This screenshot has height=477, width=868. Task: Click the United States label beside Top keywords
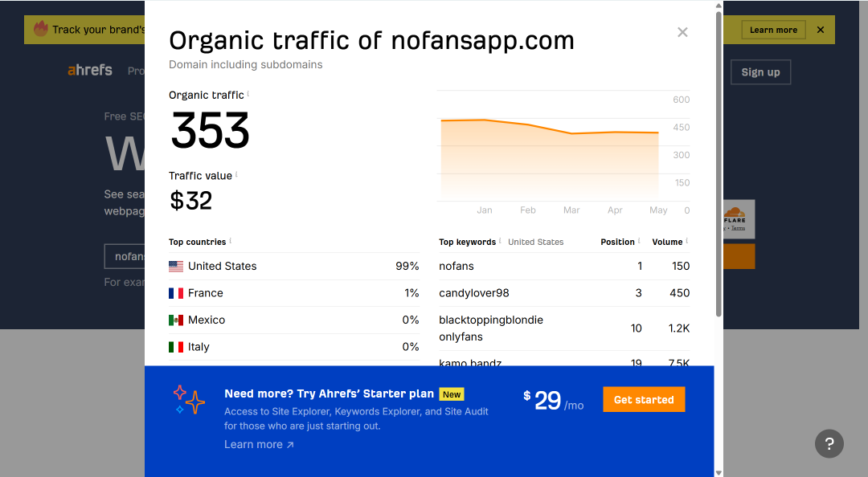536,242
